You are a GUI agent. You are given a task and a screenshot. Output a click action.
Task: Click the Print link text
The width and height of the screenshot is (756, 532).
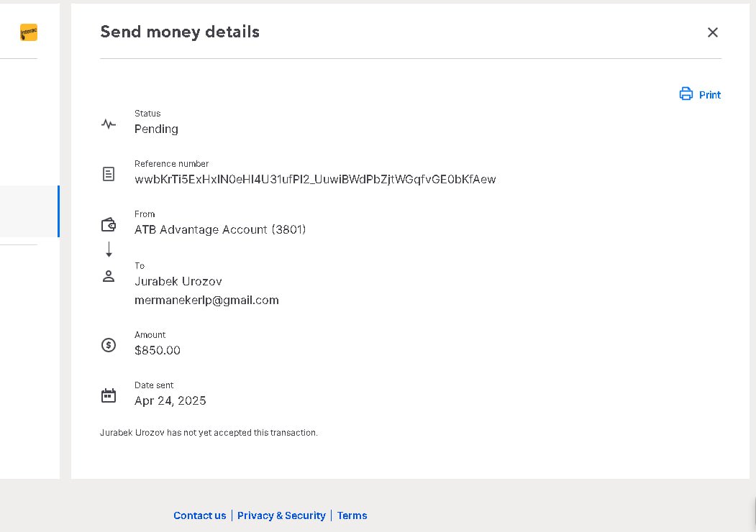(709, 95)
